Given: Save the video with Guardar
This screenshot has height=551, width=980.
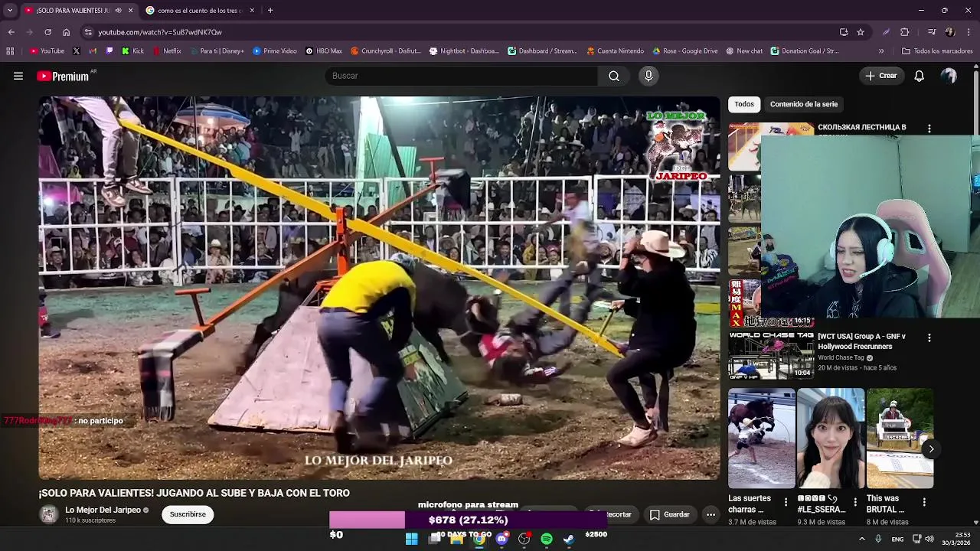Looking at the screenshot, I should 670,514.
